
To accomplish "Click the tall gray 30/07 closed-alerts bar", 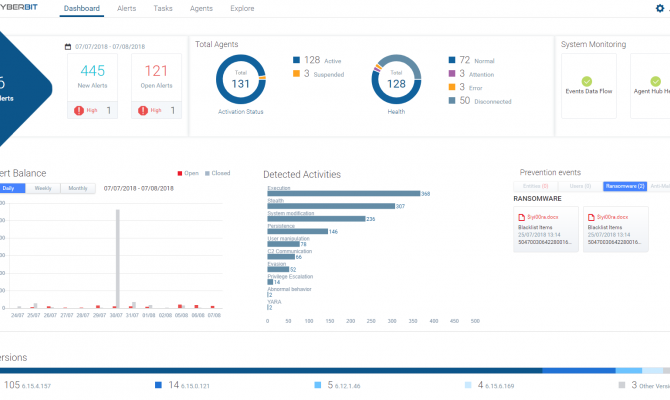I will (118, 259).
